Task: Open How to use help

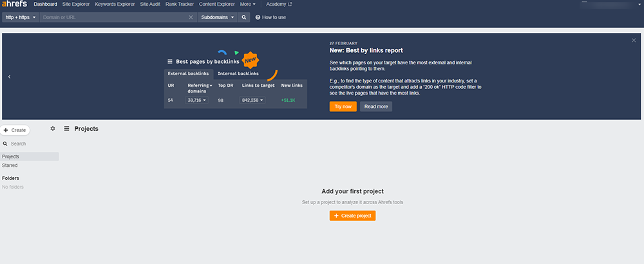Action: (270, 17)
